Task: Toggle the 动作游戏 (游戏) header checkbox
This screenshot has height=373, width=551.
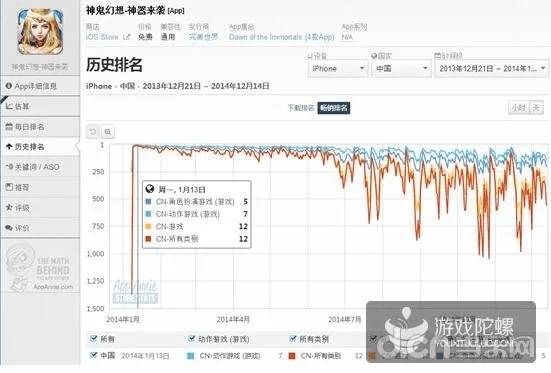Action: [192, 339]
